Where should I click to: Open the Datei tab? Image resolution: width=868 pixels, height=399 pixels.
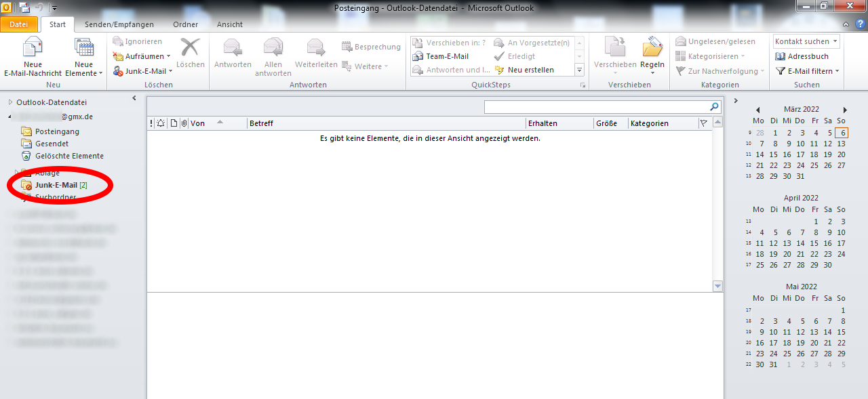pyautogui.click(x=19, y=24)
